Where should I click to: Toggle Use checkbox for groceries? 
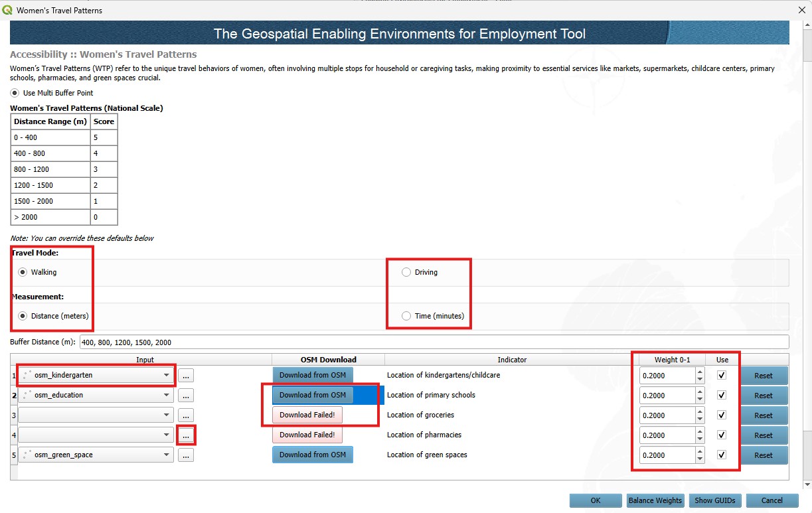(722, 415)
